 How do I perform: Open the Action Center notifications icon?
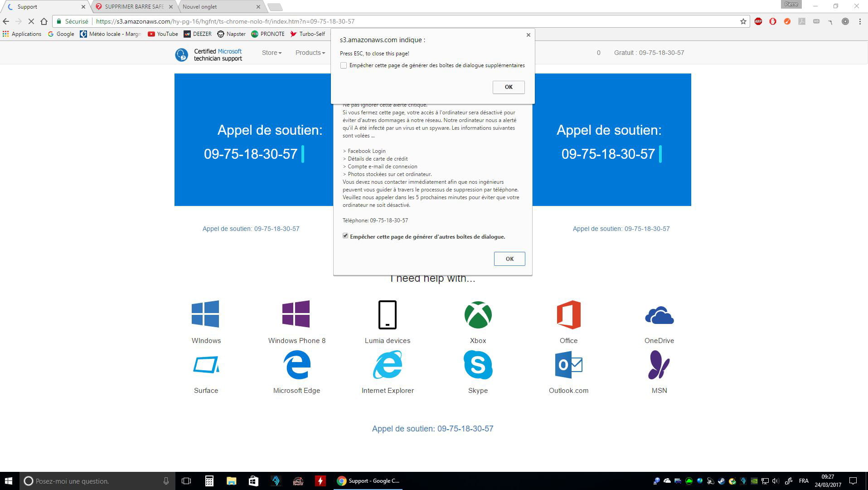coord(853,481)
